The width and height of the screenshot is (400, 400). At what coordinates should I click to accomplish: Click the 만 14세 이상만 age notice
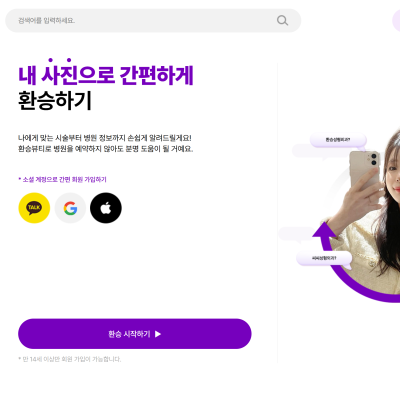pos(70,359)
